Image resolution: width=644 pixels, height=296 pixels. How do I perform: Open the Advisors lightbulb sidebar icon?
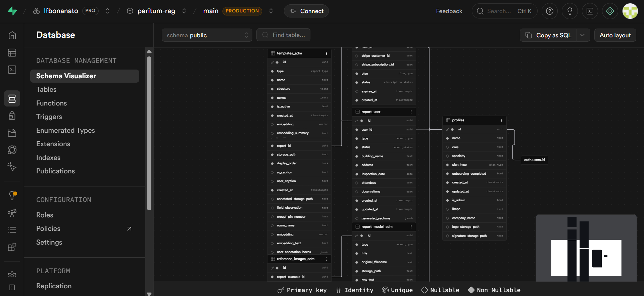point(12,195)
